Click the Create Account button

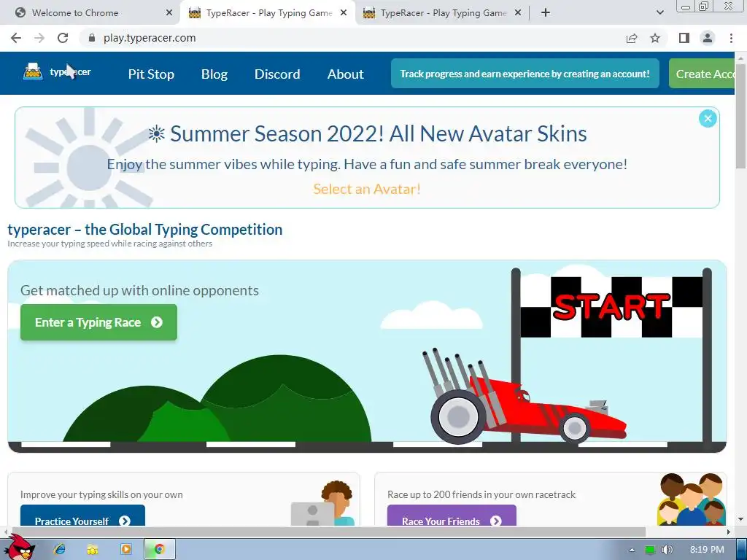click(702, 74)
